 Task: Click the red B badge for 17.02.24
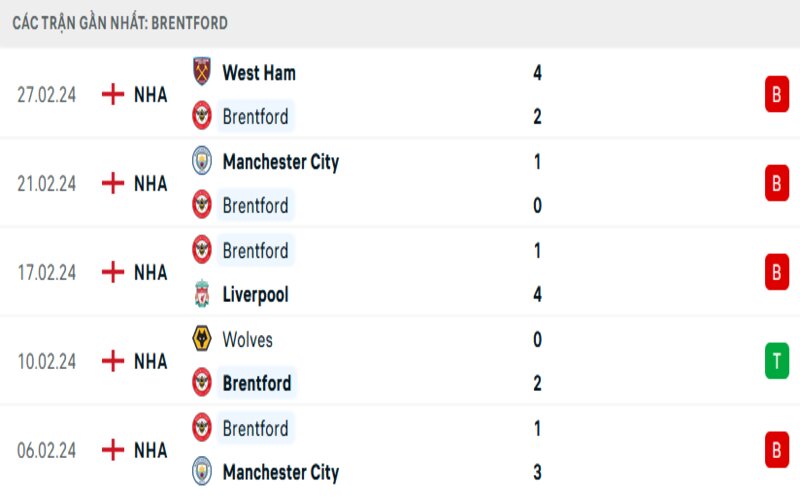777,272
